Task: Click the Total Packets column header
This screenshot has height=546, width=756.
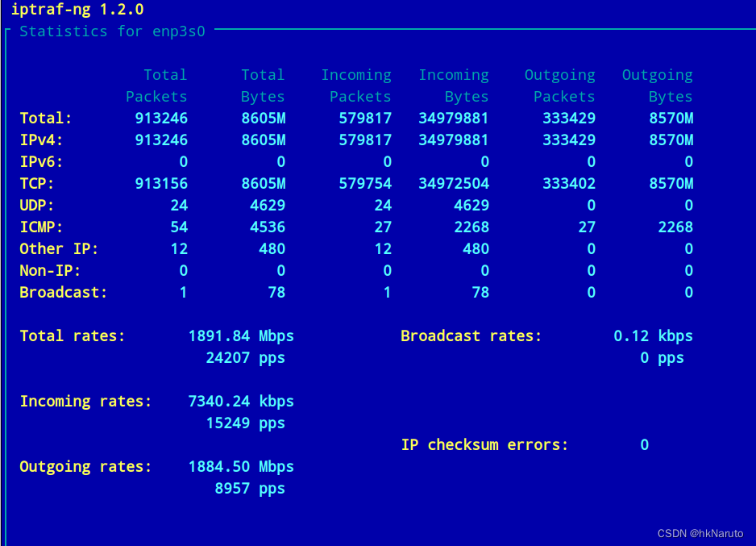Action: click(156, 85)
